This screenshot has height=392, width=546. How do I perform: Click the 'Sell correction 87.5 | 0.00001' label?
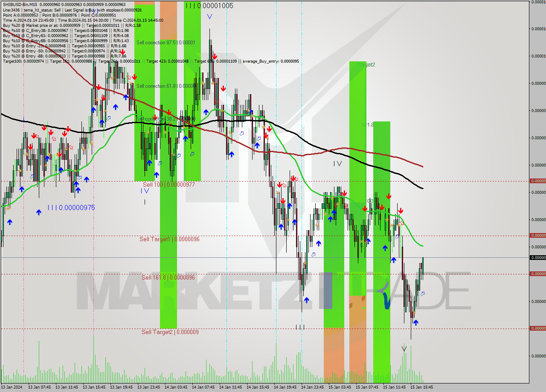(x=166, y=43)
